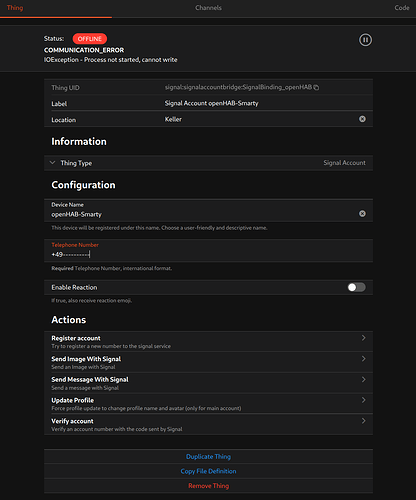The width and height of the screenshot is (416, 500).
Task: Pause the thing with the pause icon
Action: coord(365,40)
